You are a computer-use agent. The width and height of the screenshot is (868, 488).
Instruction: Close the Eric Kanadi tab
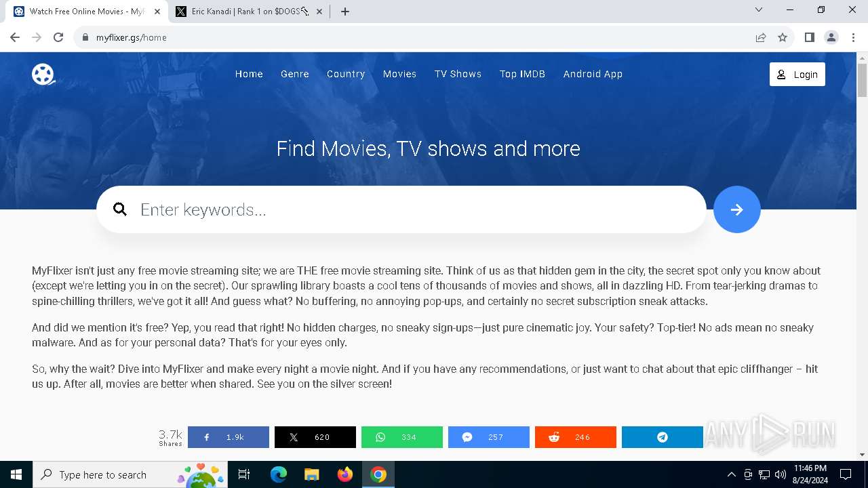point(319,12)
